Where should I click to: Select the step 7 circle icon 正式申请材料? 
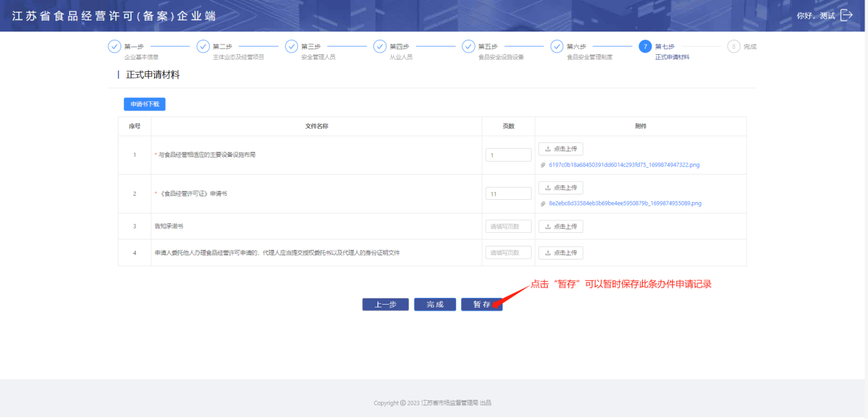645,47
